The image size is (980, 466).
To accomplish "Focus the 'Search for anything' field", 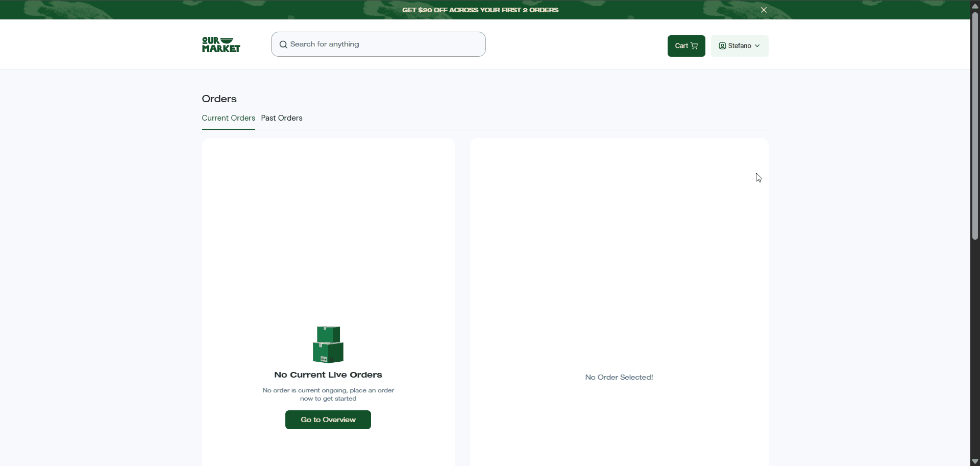I will (x=383, y=44).
